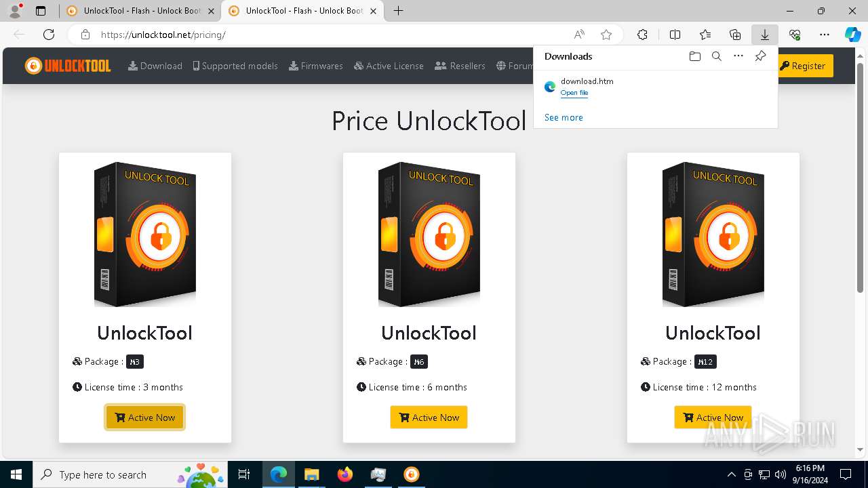This screenshot has height=488, width=868.
Task: Open Active License nav item
Action: click(x=389, y=66)
